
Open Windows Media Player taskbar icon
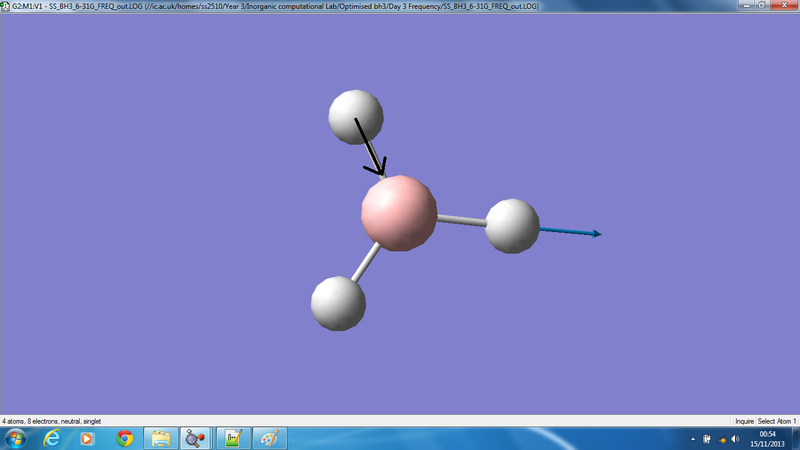point(87,439)
